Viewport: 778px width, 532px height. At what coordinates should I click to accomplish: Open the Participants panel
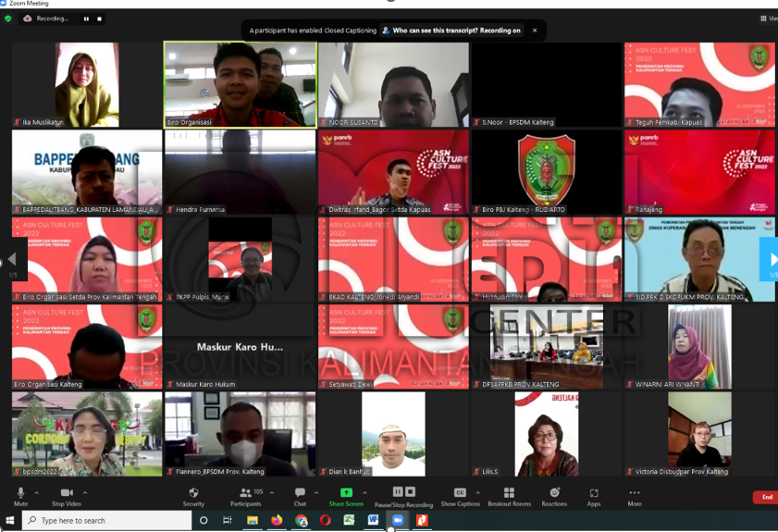click(x=246, y=496)
